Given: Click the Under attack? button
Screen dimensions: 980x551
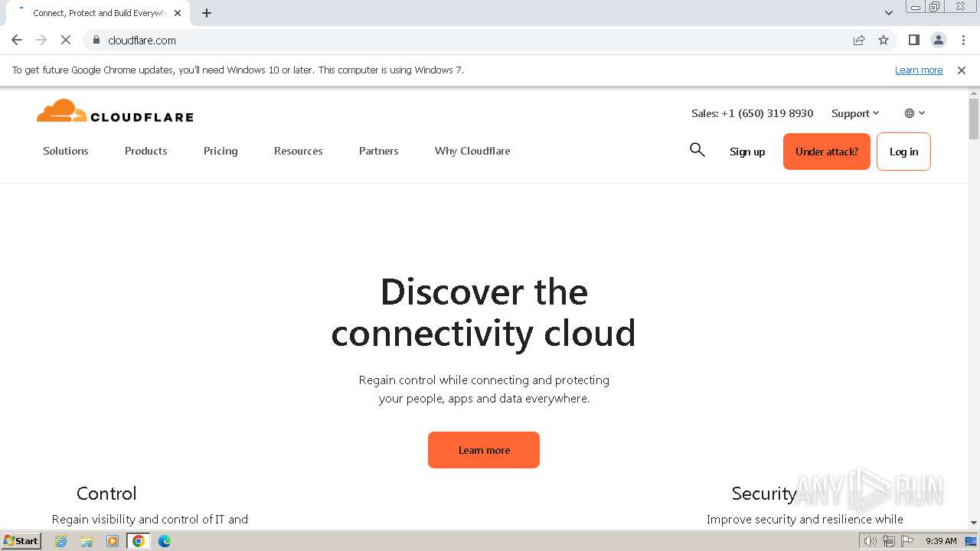Looking at the screenshot, I should [827, 152].
